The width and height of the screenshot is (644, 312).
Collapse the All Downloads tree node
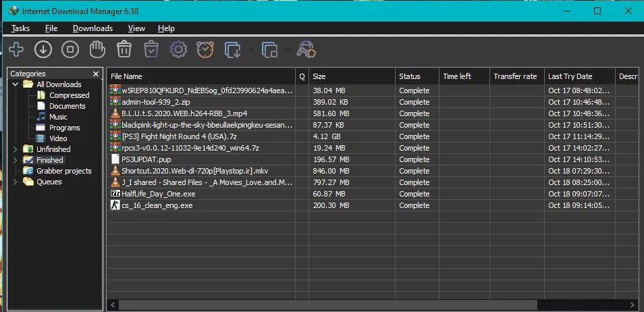pyautogui.click(x=16, y=84)
